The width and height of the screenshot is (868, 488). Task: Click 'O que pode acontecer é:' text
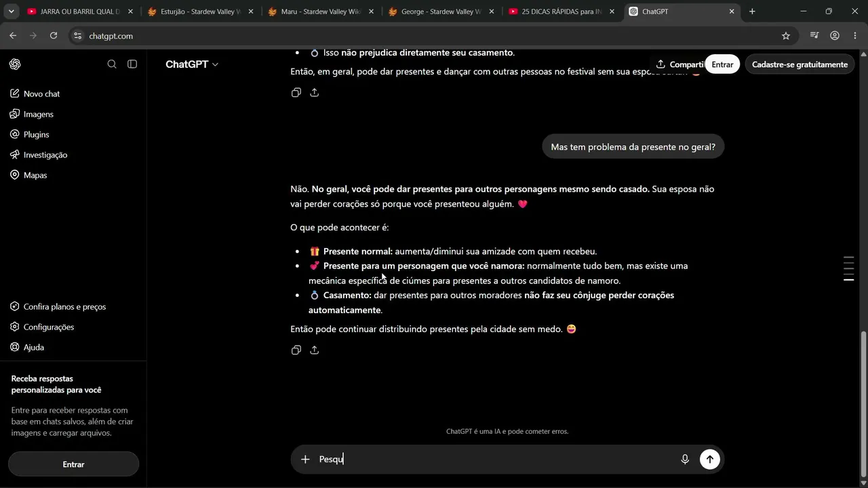pyautogui.click(x=339, y=228)
